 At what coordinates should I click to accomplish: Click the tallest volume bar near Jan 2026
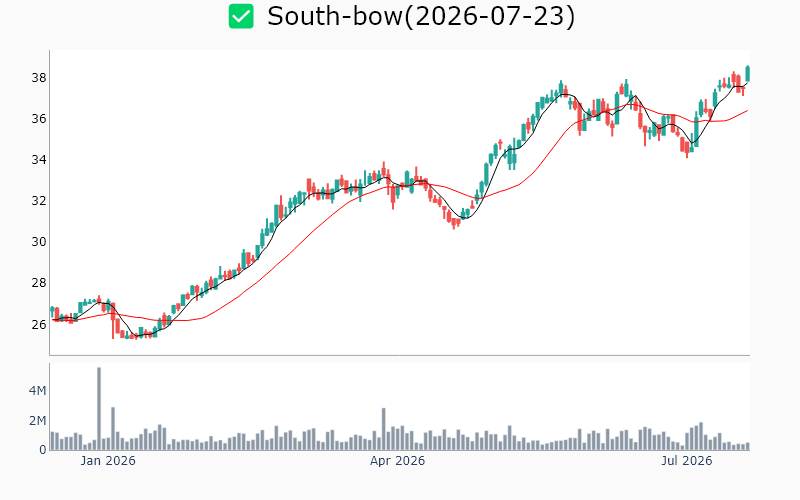[99, 408]
